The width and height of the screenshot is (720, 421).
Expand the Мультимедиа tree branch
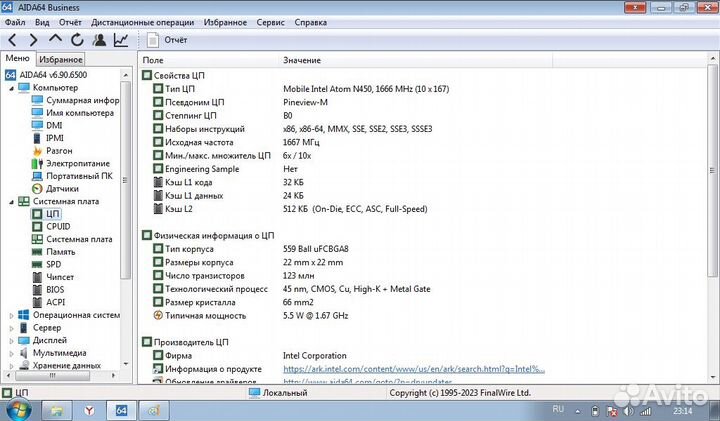tap(11, 353)
